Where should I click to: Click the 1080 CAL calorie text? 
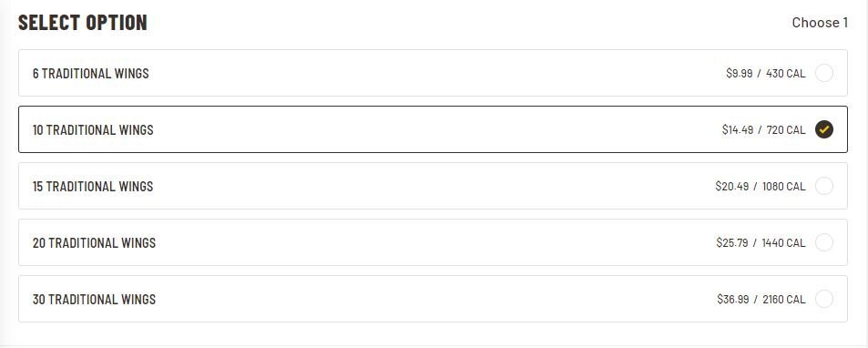[x=784, y=186]
